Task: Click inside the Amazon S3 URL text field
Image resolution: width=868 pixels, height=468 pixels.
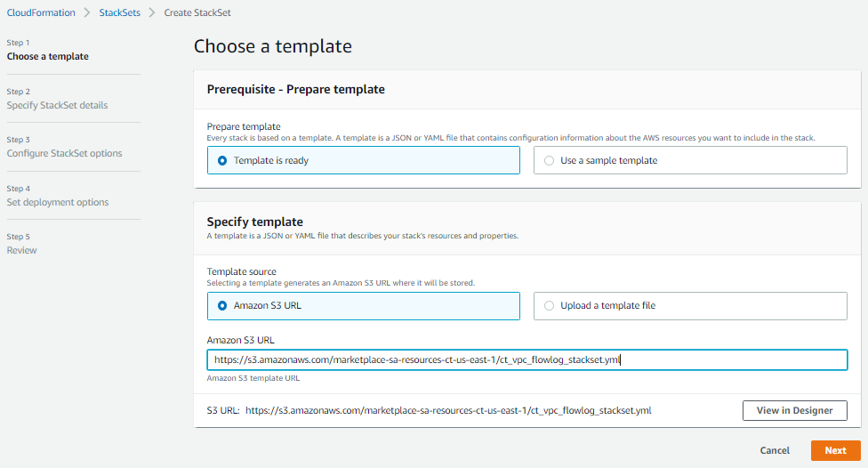Action: 526,360
